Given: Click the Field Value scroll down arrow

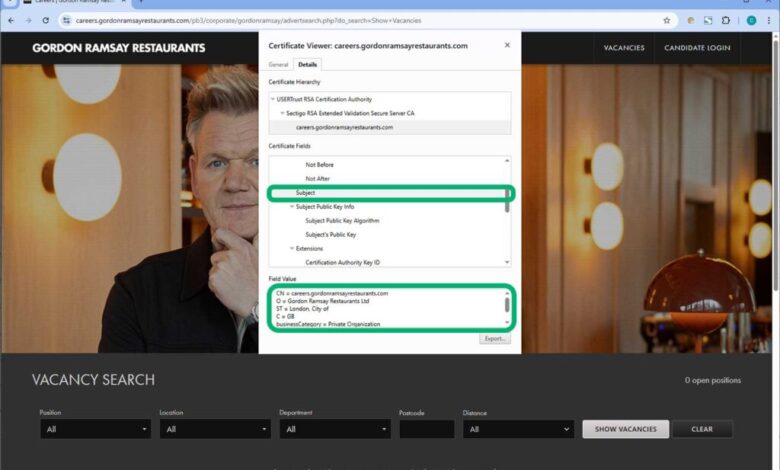Looking at the screenshot, I should pos(507,322).
